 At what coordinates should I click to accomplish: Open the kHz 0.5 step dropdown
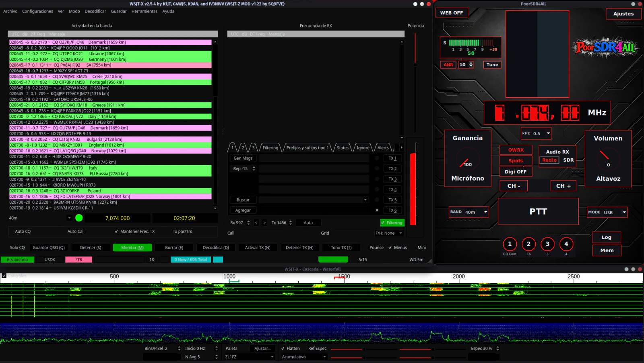(x=536, y=133)
